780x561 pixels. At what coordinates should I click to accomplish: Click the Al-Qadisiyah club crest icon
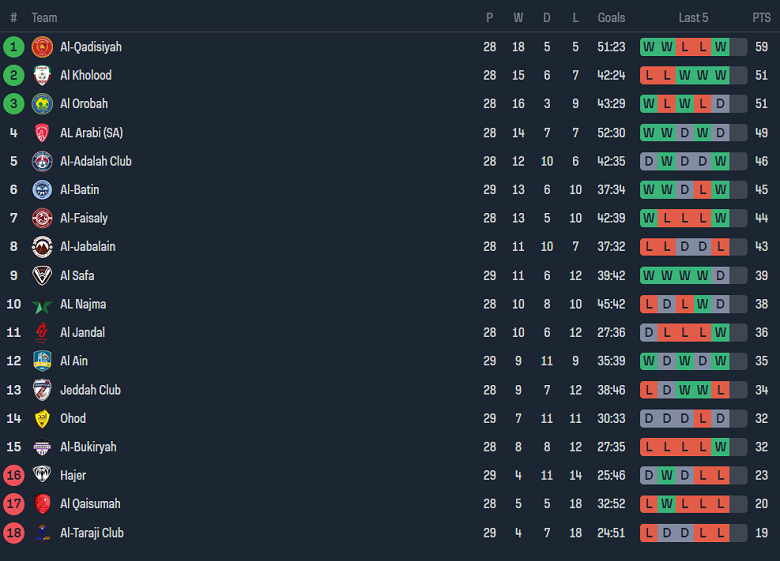point(42,47)
